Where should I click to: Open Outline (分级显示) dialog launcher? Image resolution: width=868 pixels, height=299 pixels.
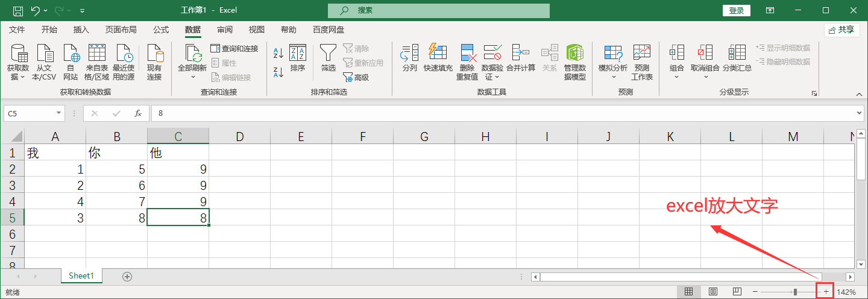click(x=814, y=93)
